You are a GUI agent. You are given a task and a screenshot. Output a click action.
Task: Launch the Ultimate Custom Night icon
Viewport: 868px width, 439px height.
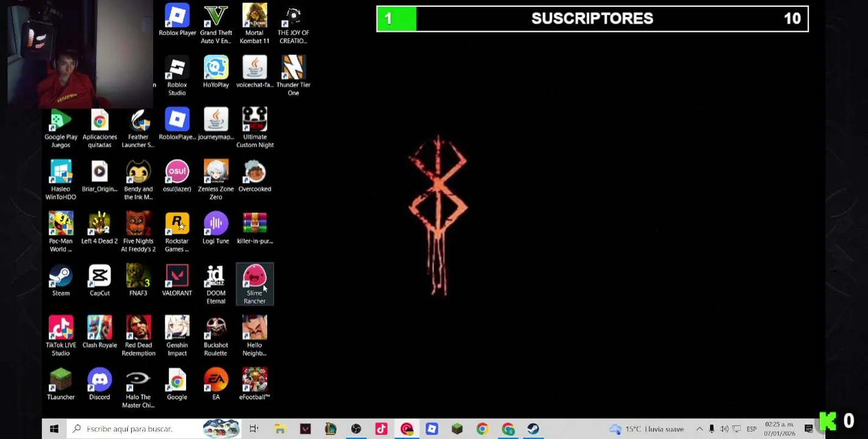pos(255,128)
